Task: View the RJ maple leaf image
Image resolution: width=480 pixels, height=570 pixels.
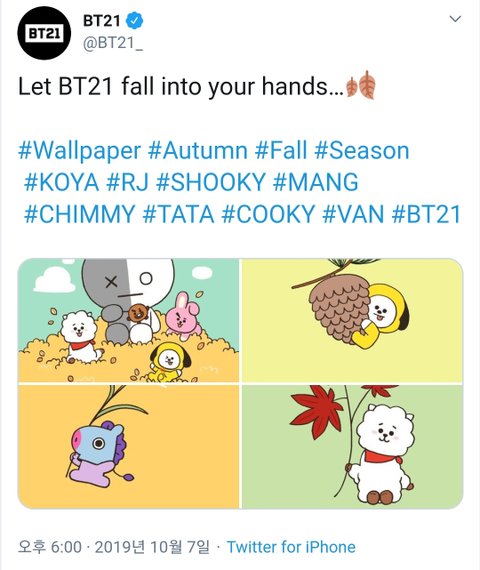Action: point(352,447)
